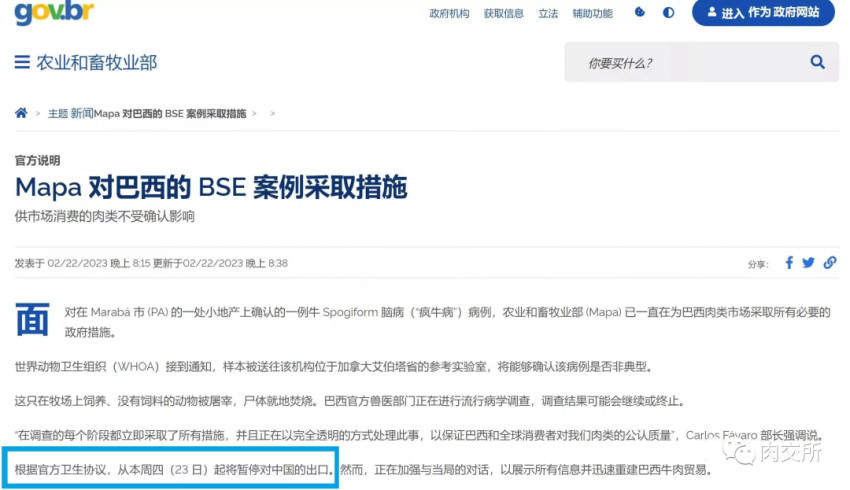This screenshot has width=850, height=490.
Task: Click the article headline Mapa 对巴西的 BSE 案例采取措施
Action: pos(211,188)
